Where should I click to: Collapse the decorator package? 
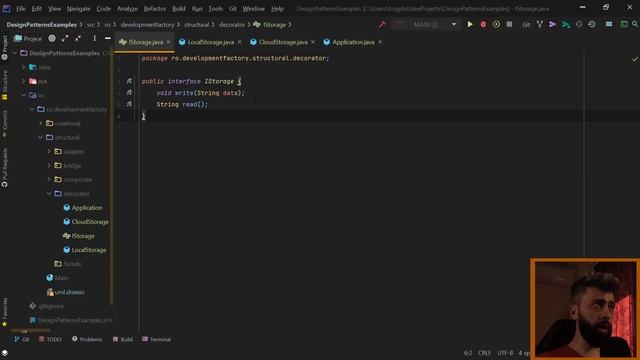[x=49, y=193]
